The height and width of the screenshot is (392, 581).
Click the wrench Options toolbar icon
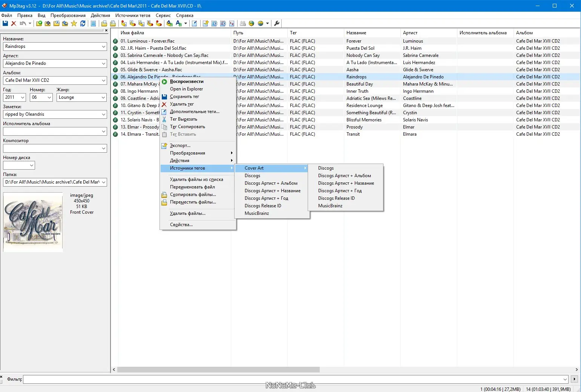pyautogui.click(x=277, y=23)
